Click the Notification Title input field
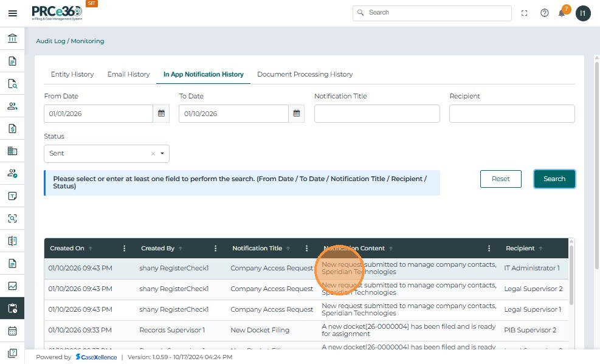 376,114
